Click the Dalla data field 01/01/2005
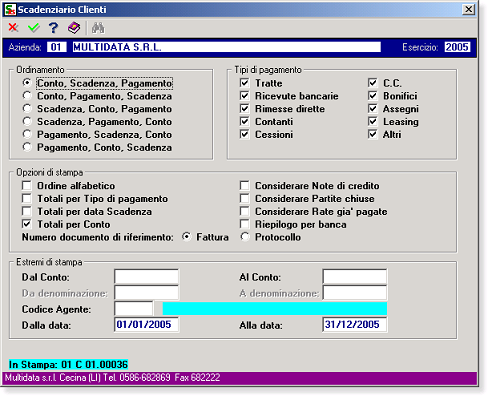Viewport: 488px width, 396px height. (146, 325)
